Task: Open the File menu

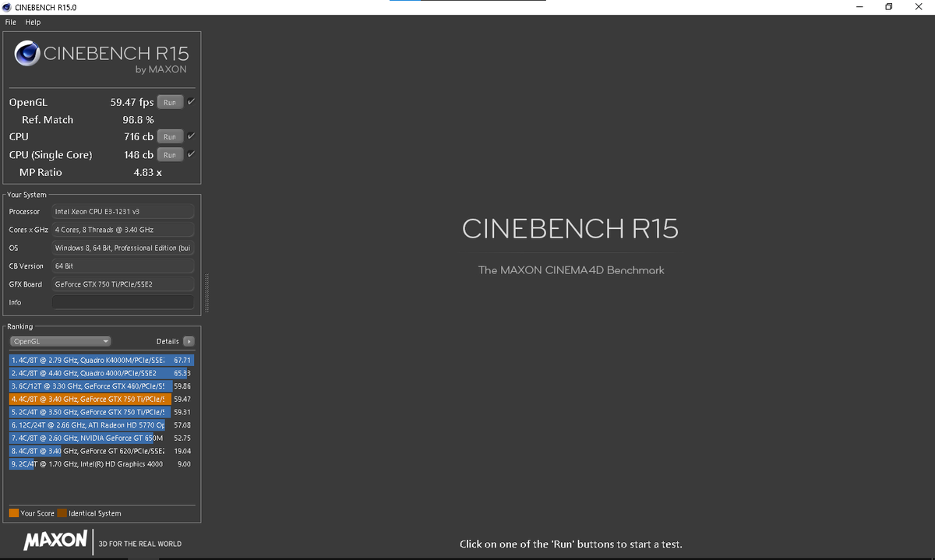Action: pyautogui.click(x=10, y=22)
